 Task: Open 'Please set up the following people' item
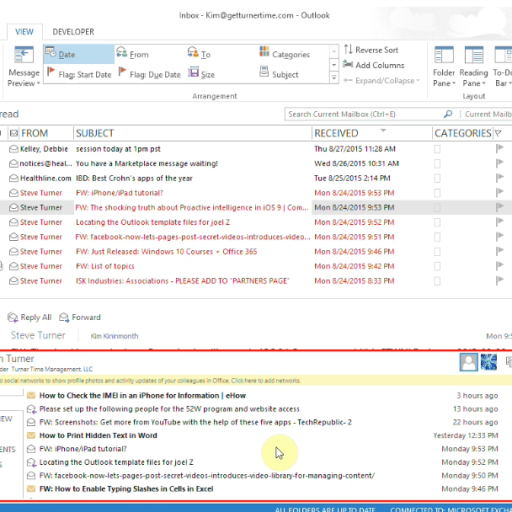(x=169, y=409)
